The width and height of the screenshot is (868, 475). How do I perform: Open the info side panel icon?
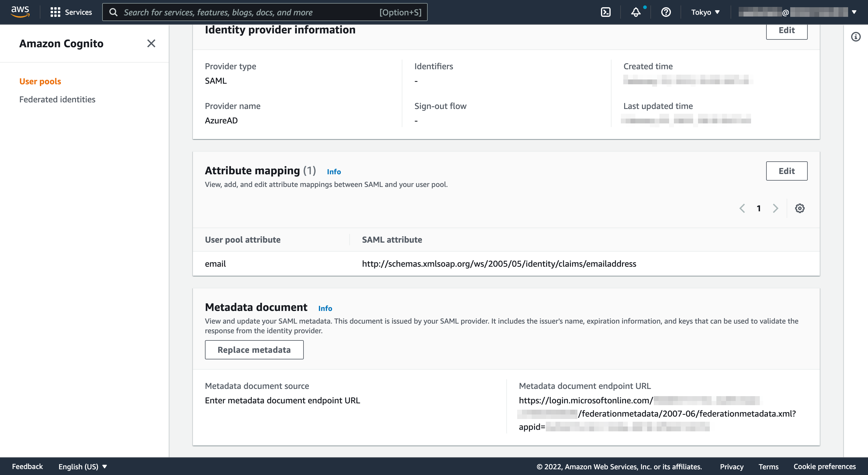855,37
